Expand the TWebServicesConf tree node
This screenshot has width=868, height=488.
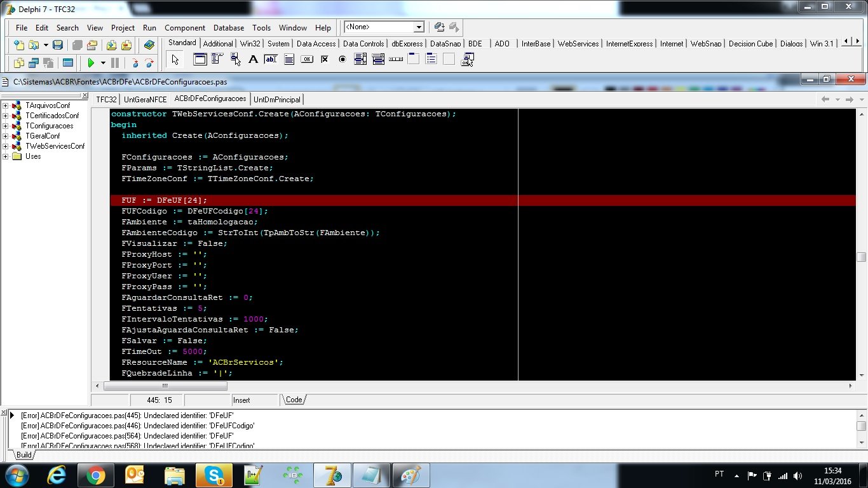6,146
